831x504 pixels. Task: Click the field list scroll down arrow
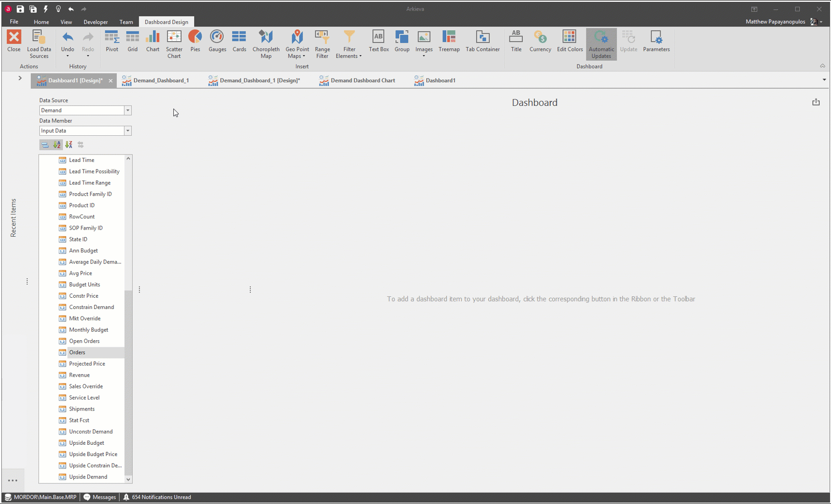(128, 479)
